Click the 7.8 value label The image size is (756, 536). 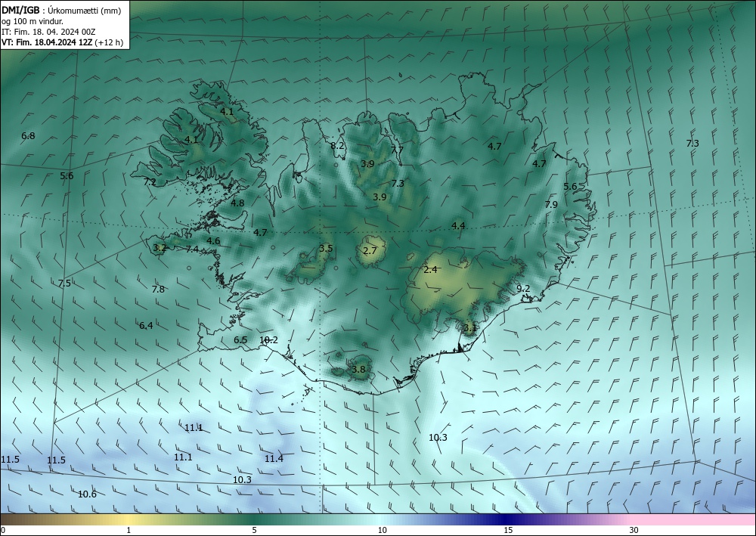pyautogui.click(x=158, y=290)
